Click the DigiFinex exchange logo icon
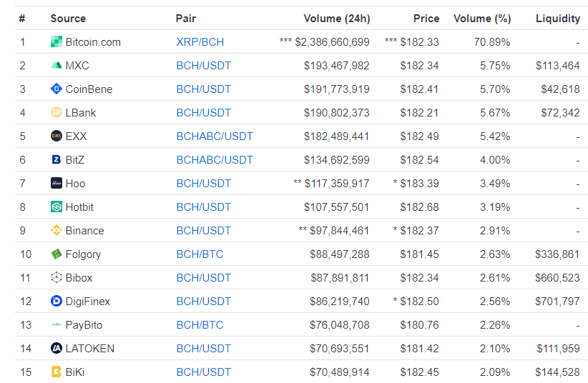This screenshot has width=588, height=383. [x=57, y=302]
